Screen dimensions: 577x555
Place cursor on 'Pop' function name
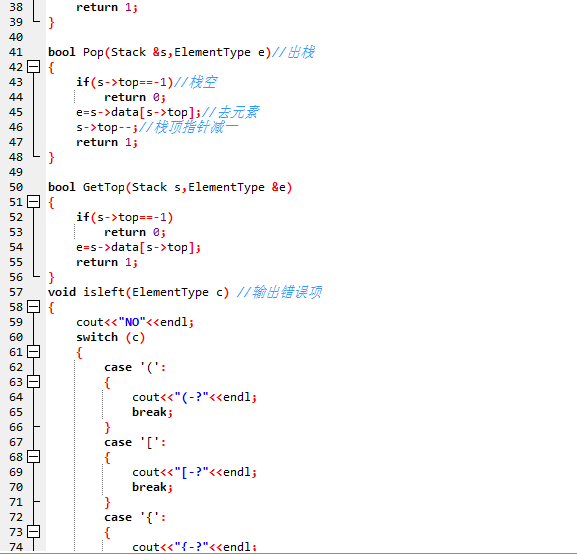point(93,52)
